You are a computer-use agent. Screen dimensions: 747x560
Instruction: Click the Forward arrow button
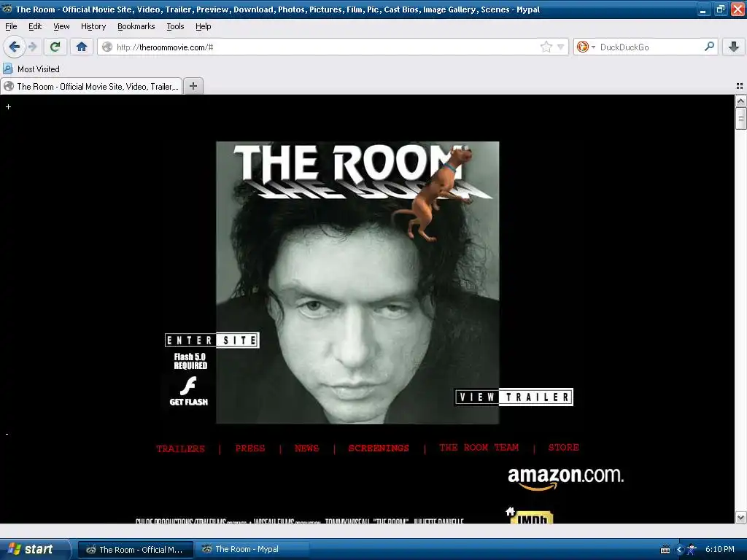click(x=32, y=47)
